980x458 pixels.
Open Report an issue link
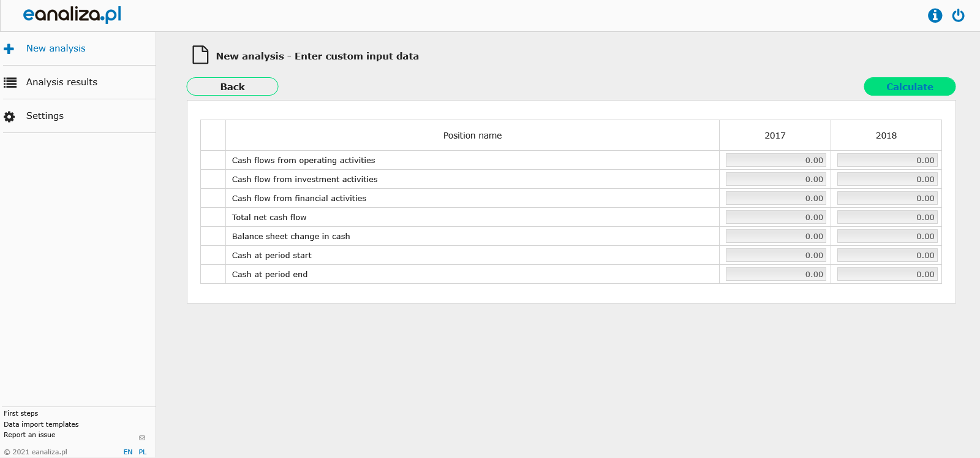point(29,435)
